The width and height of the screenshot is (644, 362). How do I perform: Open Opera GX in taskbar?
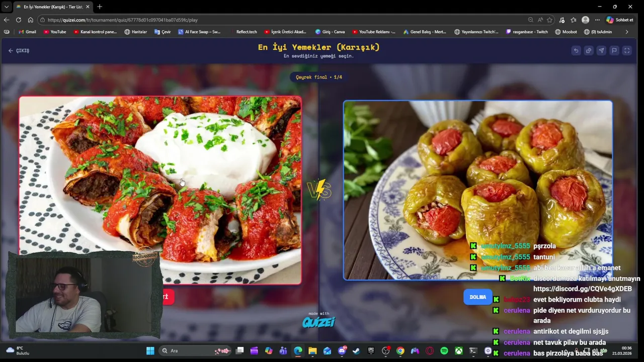(x=430, y=351)
